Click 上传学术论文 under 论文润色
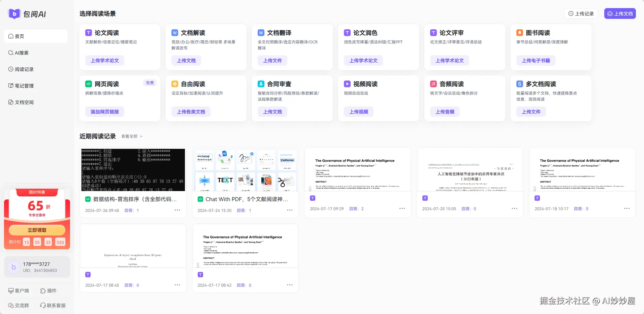Image resolution: width=644 pixels, height=314 pixels. [363, 61]
